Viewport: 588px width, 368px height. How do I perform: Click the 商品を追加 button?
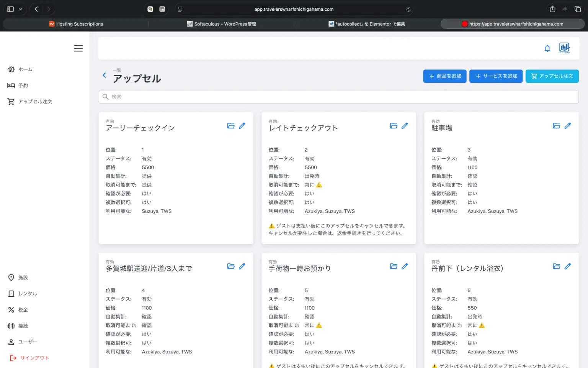444,76
